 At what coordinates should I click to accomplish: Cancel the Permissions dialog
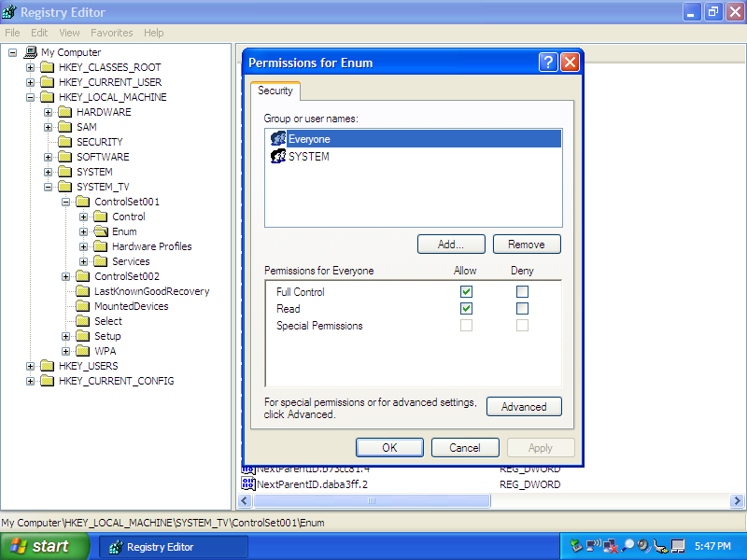pos(465,448)
